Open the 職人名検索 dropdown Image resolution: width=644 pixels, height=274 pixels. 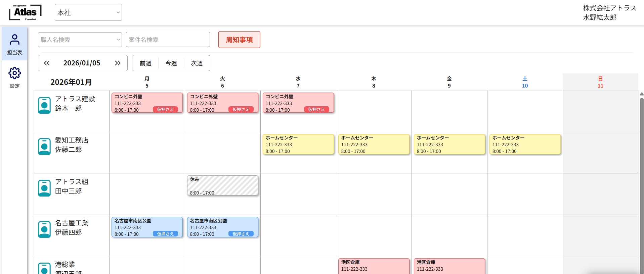tap(80, 40)
